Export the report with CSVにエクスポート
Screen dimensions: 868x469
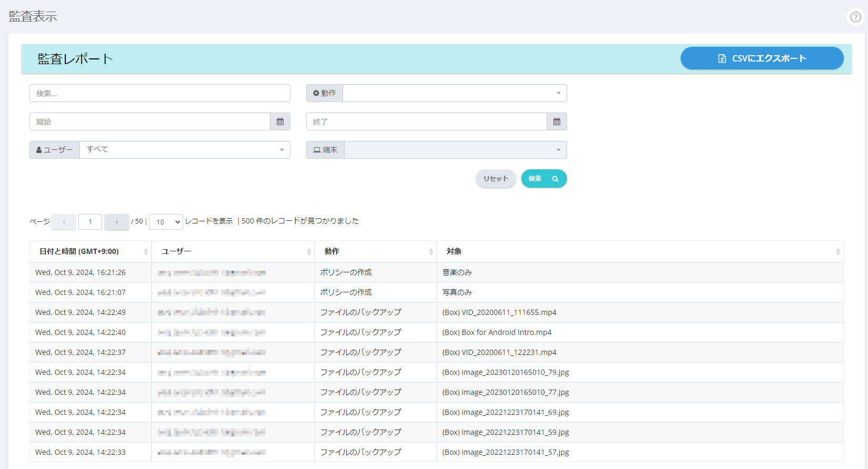click(762, 58)
